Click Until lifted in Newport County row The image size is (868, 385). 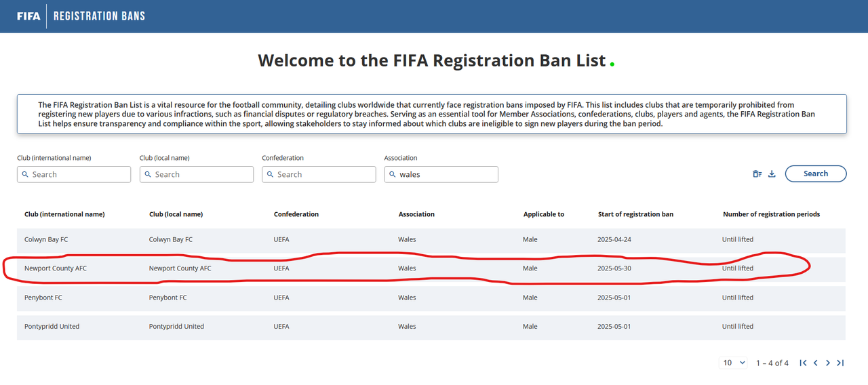pos(738,268)
